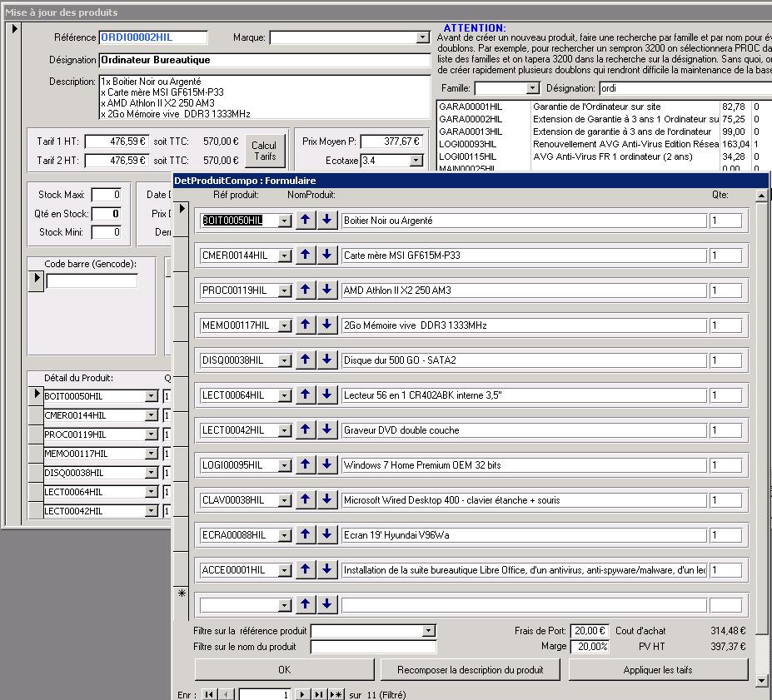Viewport: 772px width, 700px height.
Task: Jump to last record in navigator
Action: click(319, 694)
